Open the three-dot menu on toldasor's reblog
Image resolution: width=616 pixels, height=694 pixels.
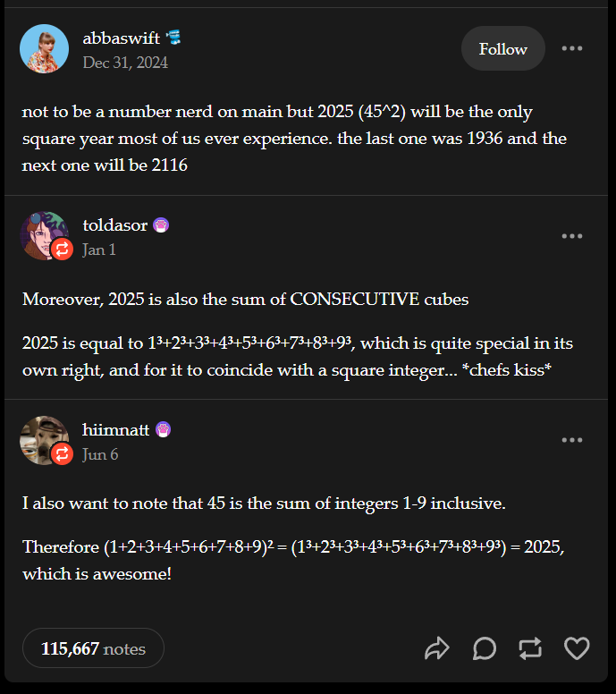[572, 236]
